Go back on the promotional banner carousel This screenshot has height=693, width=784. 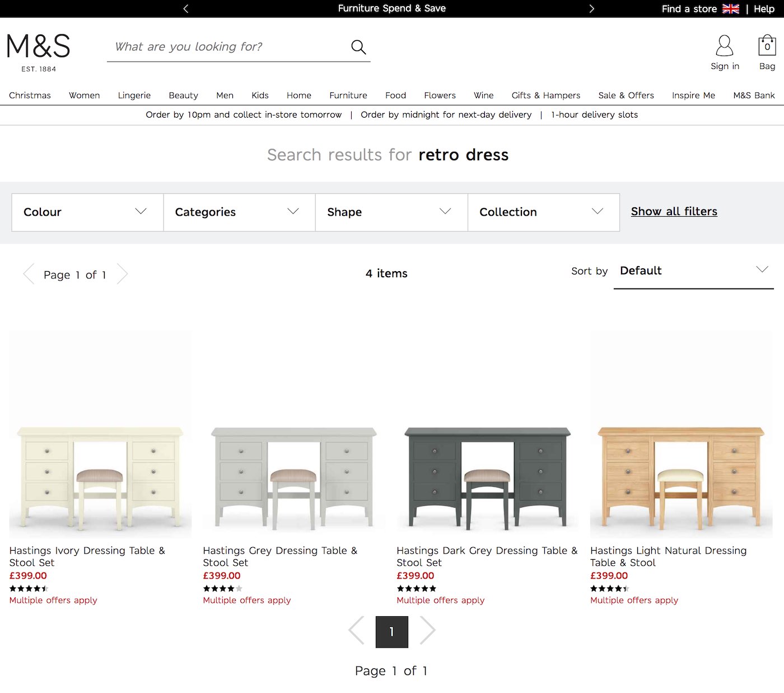[x=185, y=8]
